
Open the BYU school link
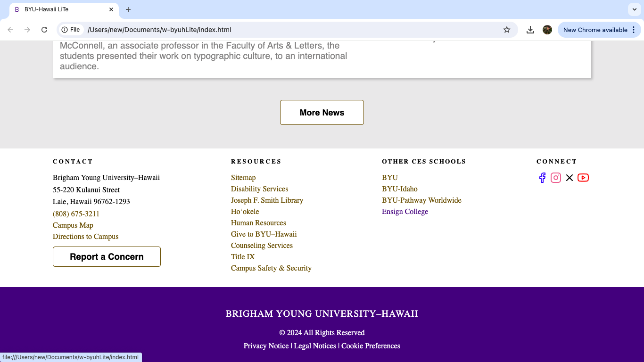pyautogui.click(x=390, y=178)
